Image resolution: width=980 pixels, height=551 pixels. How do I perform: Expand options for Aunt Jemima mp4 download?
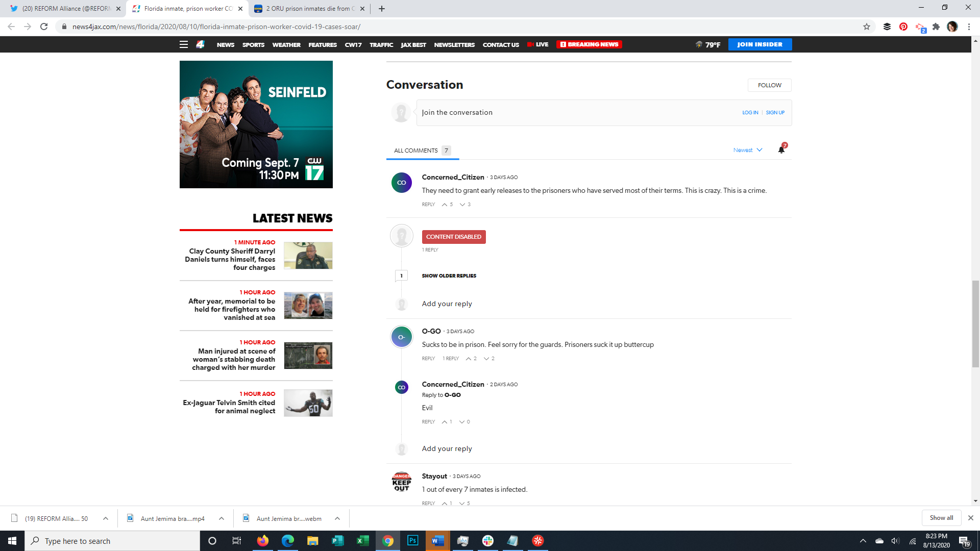[221, 518]
